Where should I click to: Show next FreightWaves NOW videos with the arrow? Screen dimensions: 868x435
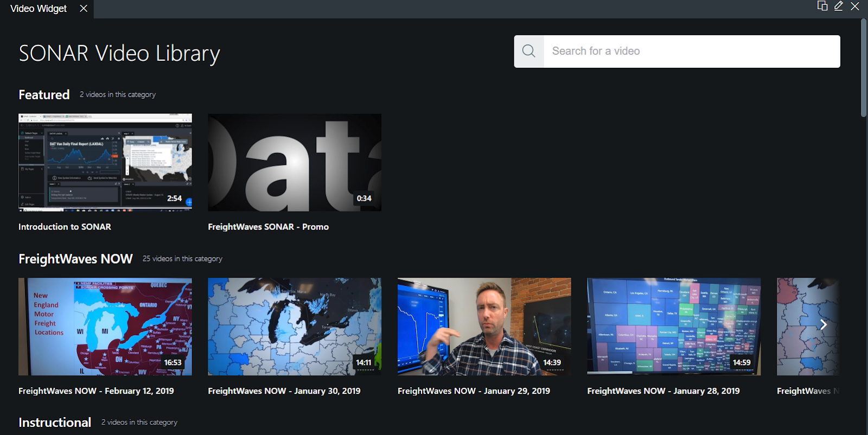(824, 324)
